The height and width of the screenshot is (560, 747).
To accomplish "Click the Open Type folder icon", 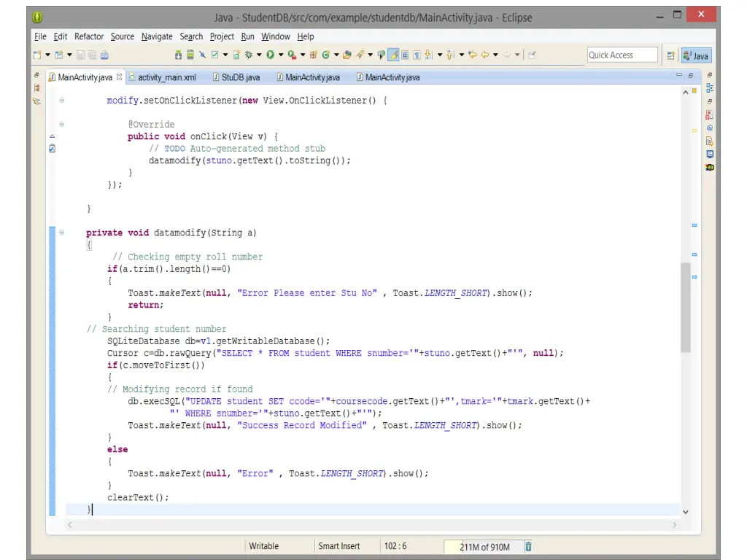I will (347, 55).
